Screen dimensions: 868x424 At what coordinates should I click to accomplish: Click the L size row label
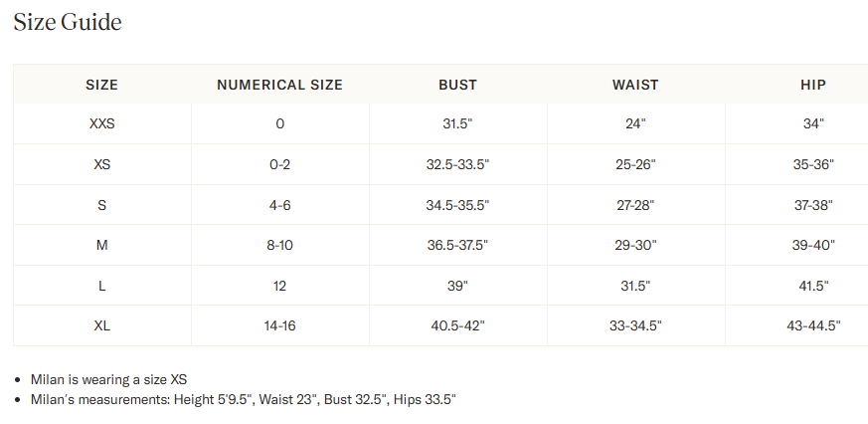(x=101, y=286)
